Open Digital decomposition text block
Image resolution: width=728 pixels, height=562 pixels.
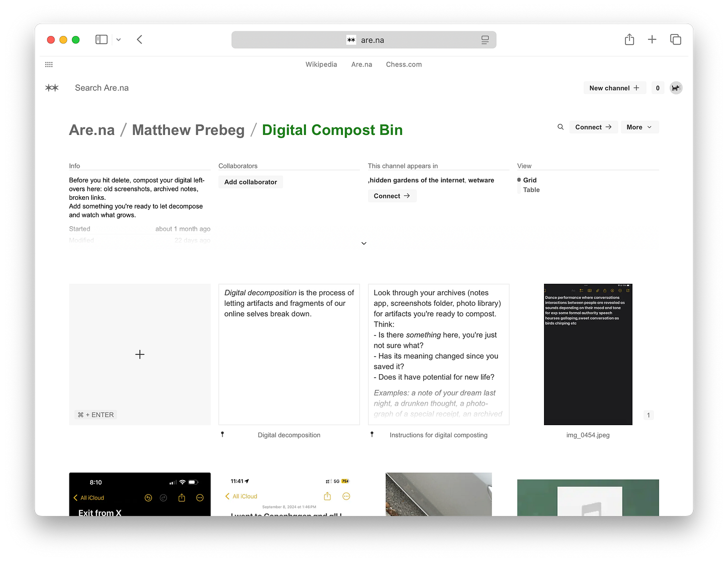pyautogui.click(x=289, y=354)
